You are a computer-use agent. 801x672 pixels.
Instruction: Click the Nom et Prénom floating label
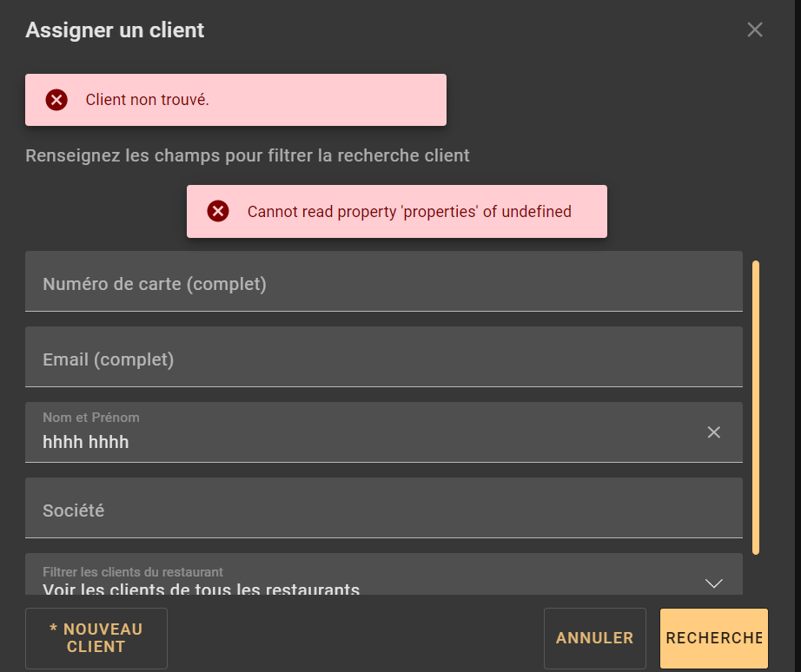click(x=91, y=418)
